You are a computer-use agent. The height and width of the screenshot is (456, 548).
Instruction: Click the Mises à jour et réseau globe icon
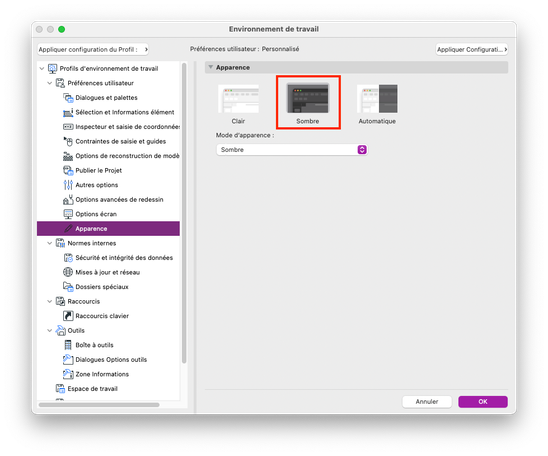[x=68, y=272]
